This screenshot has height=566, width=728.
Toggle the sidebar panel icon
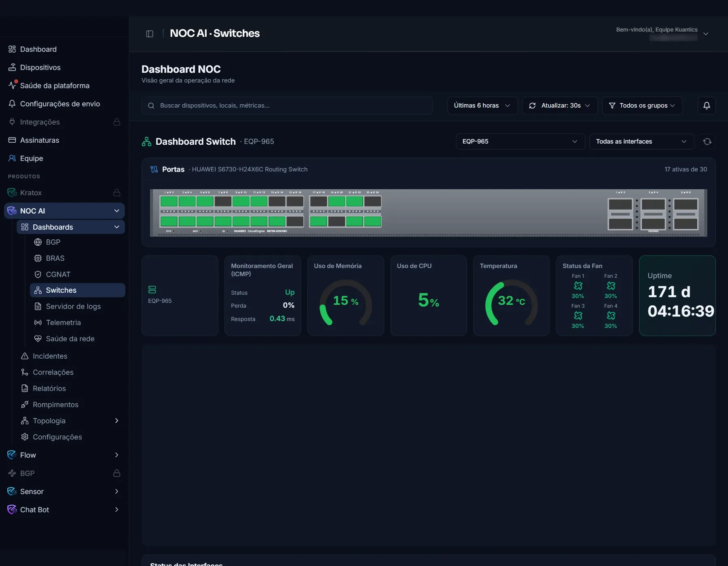click(x=150, y=34)
